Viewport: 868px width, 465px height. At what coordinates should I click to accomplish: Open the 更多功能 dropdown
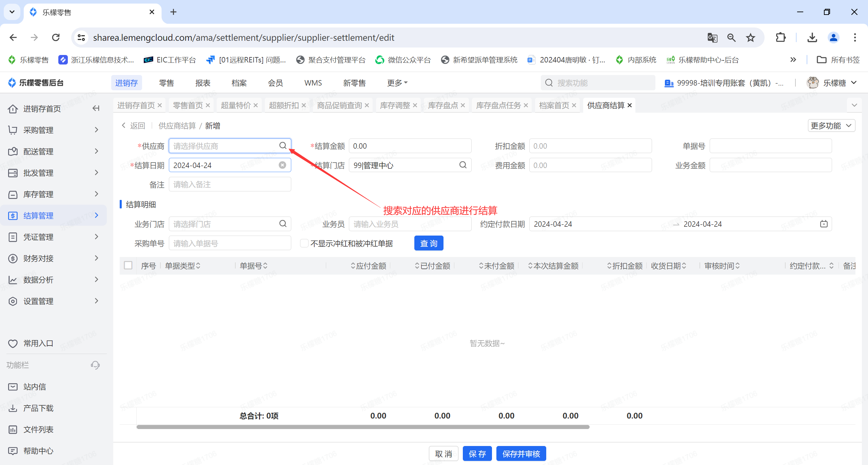pos(831,126)
